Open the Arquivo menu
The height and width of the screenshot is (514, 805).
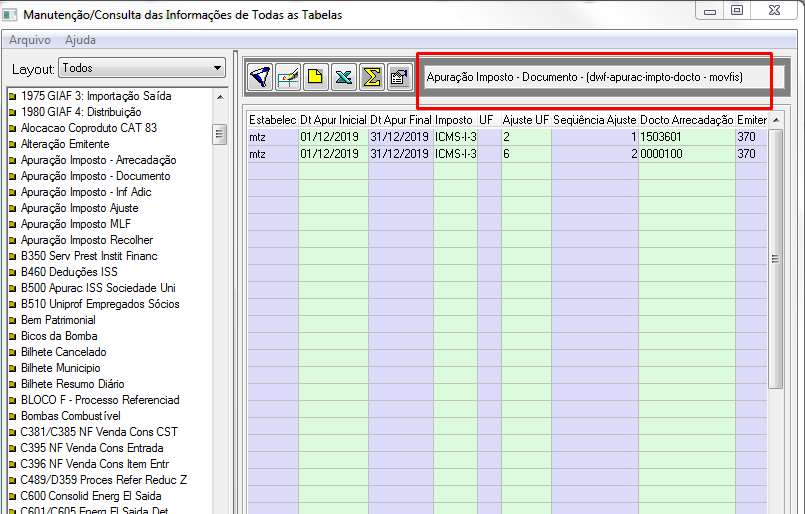point(30,40)
